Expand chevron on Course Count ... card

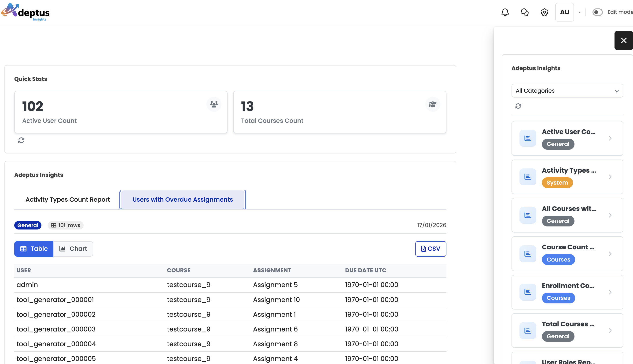tap(610, 254)
